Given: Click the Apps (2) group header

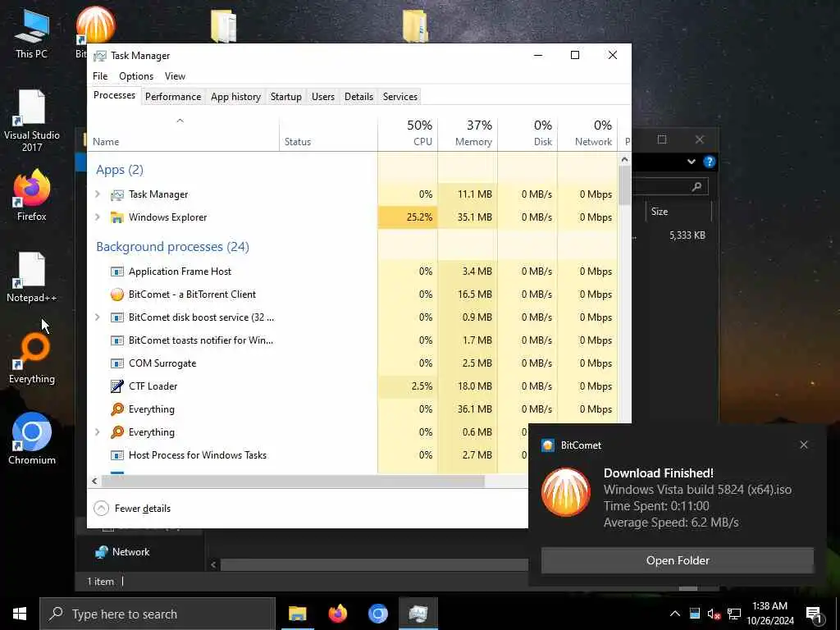Looking at the screenshot, I should point(120,170).
